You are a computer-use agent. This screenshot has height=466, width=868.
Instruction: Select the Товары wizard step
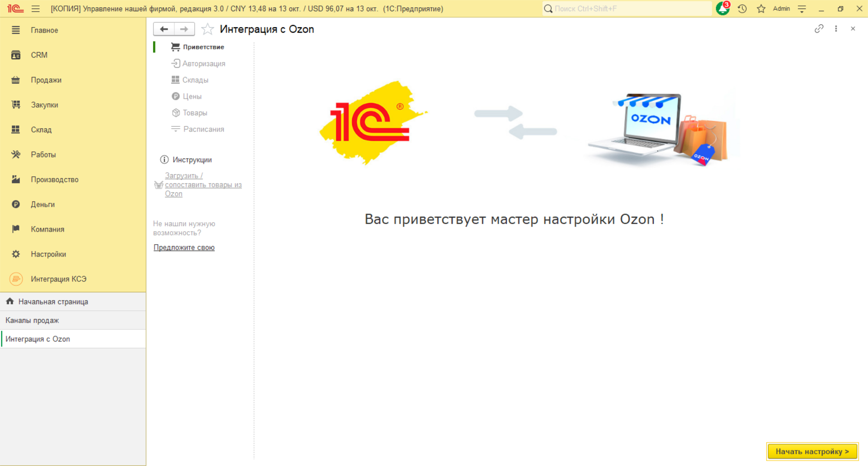[189, 113]
